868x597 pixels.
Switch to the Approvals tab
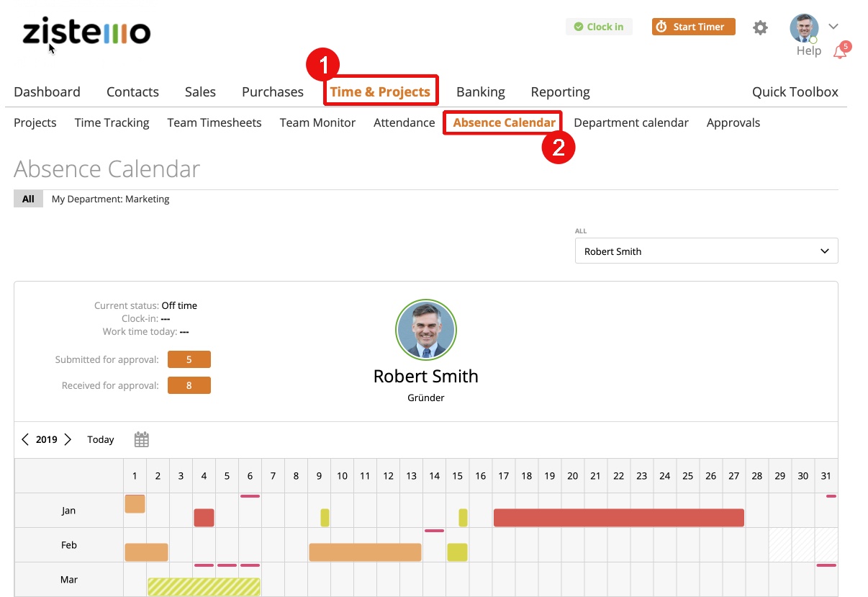tap(733, 122)
